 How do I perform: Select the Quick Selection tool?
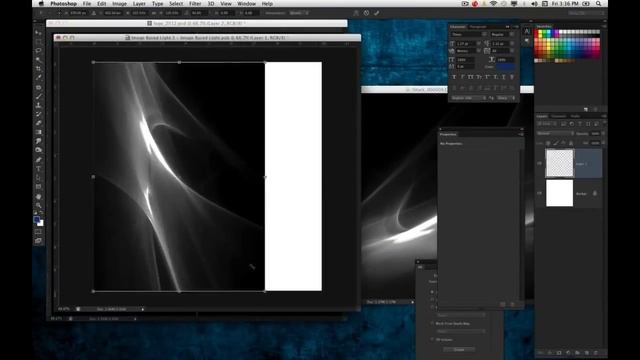pyautogui.click(x=38, y=60)
